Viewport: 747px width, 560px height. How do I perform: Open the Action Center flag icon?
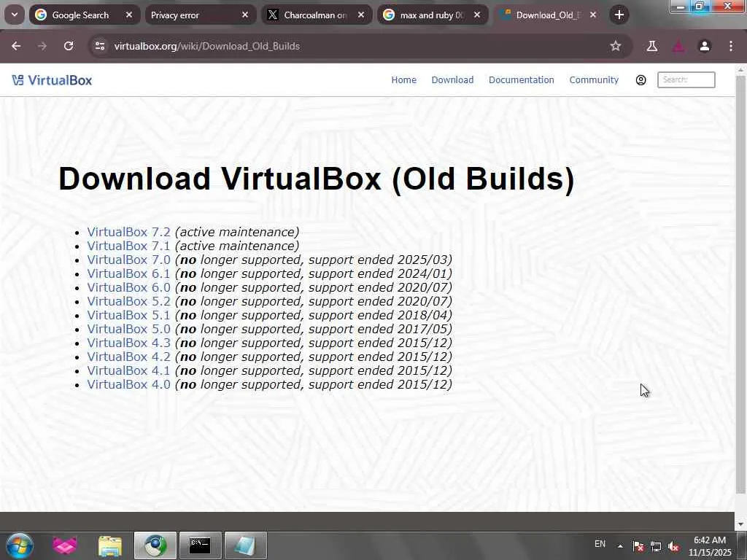click(x=638, y=547)
